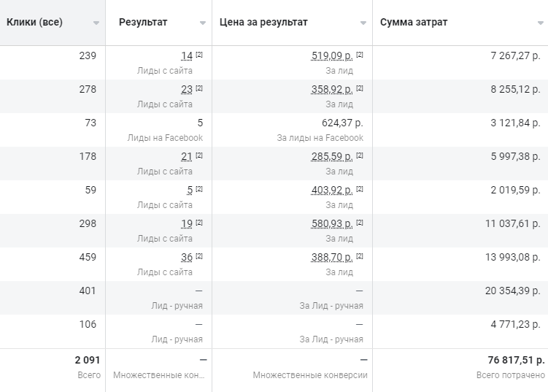Sort by the Клики (все) column header
Viewport: 548px width, 392px height.
(34, 22)
